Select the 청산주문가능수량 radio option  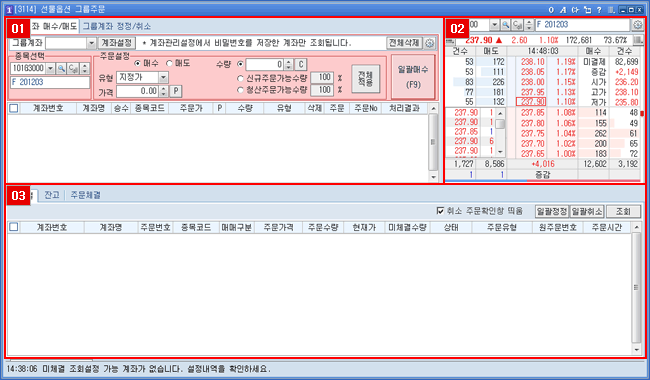(240, 90)
